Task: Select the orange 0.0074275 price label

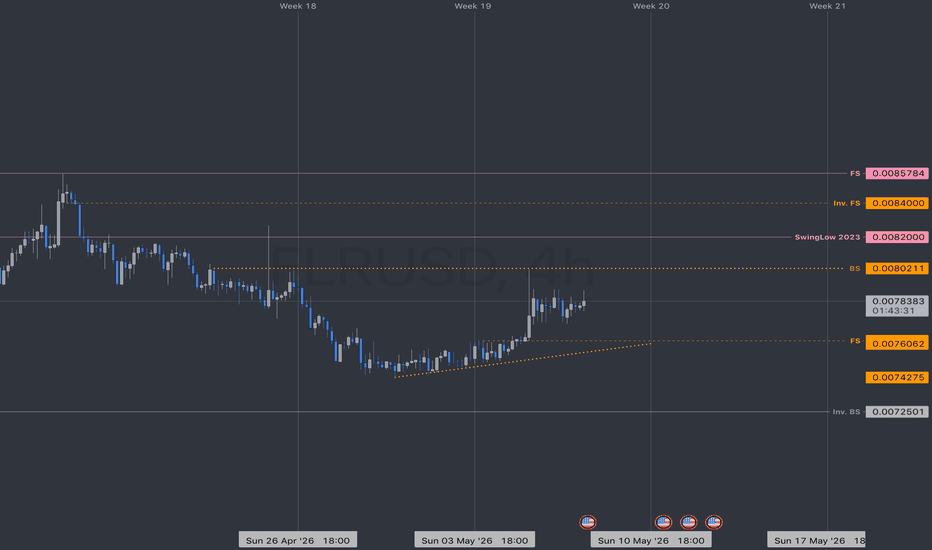Action: point(897,378)
